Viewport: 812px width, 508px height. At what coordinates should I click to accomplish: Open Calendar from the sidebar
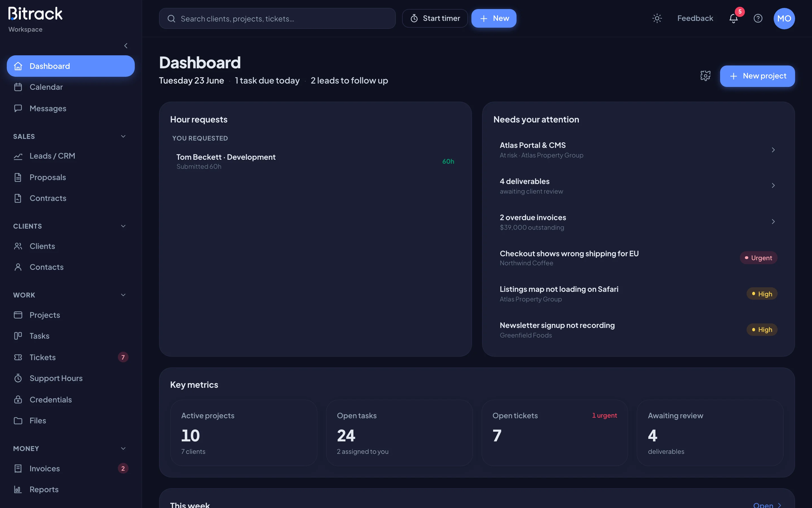70,87
